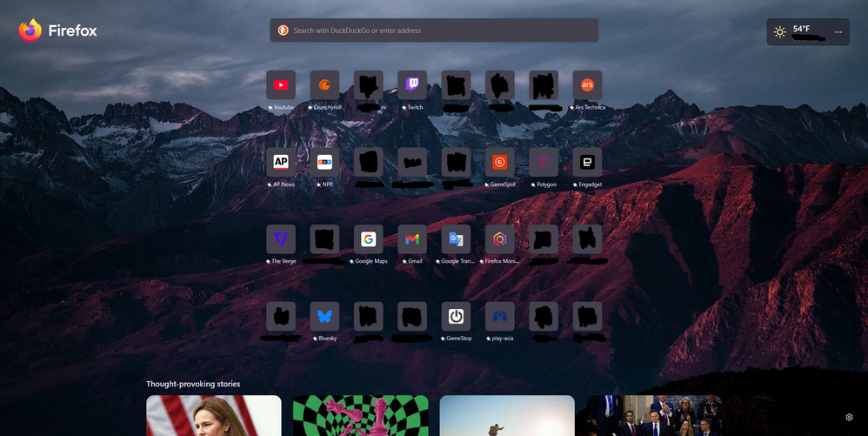The height and width of the screenshot is (436, 868).
Task: Open the Polygon shortcut tile
Action: (544, 162)
